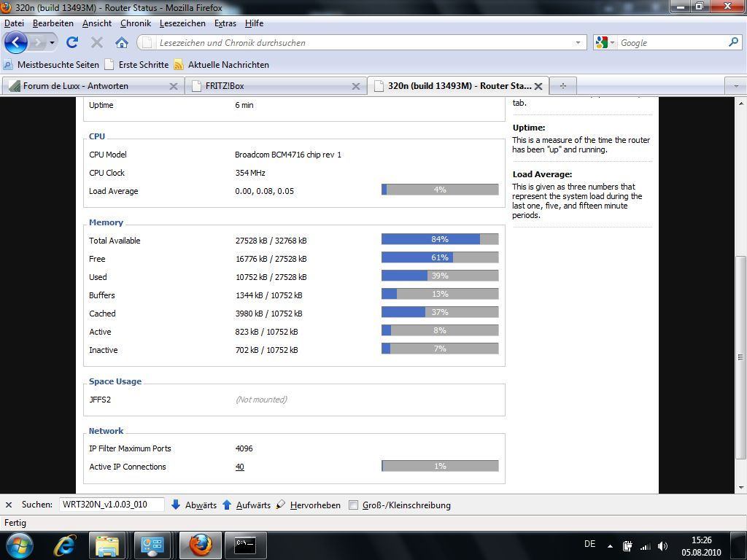Open the address bar history dropdown

(x=578, y=42)
